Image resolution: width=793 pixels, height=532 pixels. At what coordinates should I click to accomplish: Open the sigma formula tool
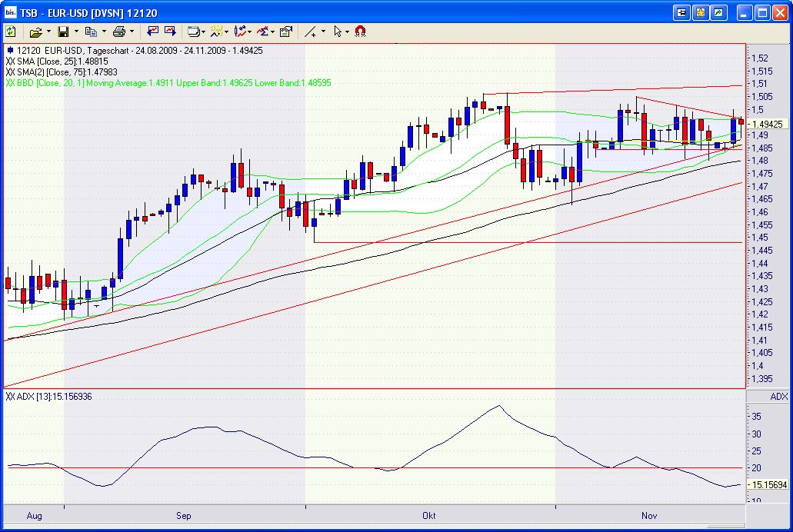(262, 31)
